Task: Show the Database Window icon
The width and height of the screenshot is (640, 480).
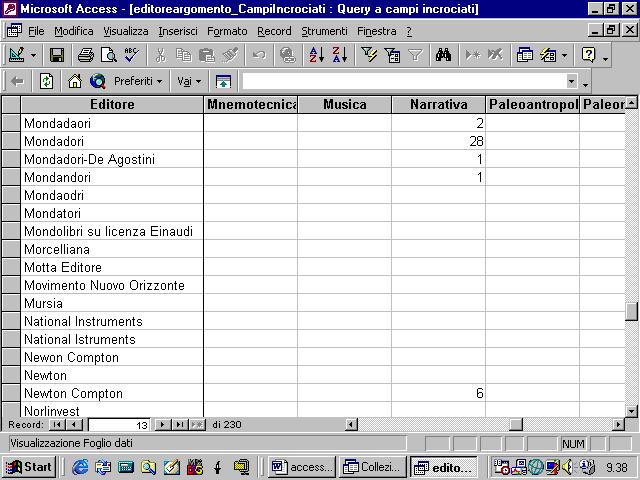Action: (x=524, y=55)
